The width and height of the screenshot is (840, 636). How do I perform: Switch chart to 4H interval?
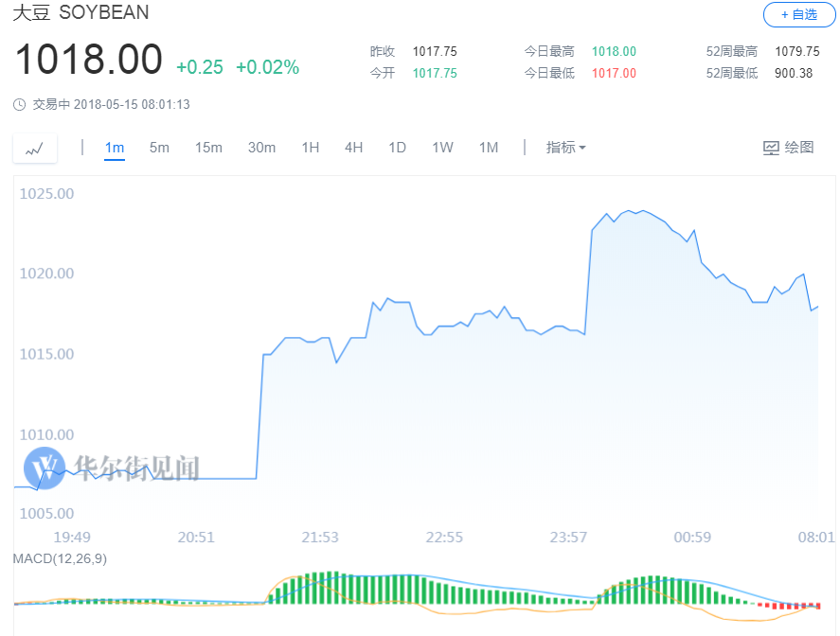pyautogui.click(x=353, y=148)
